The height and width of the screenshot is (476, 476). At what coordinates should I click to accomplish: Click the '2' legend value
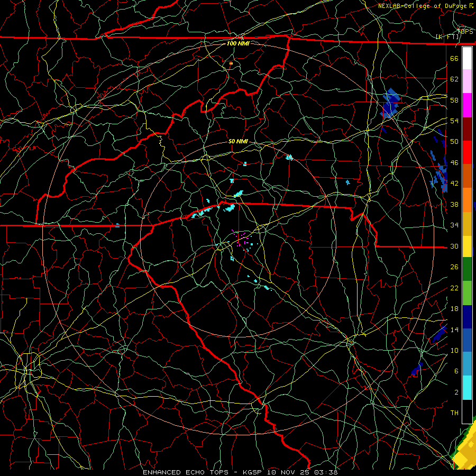point(456,392)
